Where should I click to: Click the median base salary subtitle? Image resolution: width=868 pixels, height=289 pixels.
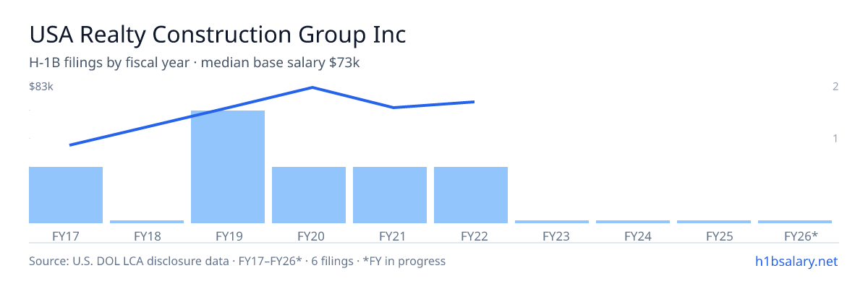click(x=195, y=63)
